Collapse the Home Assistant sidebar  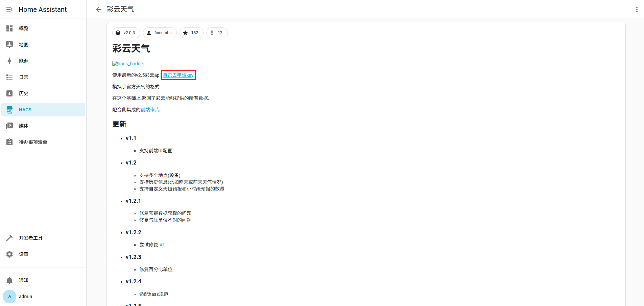coord(9,9)
